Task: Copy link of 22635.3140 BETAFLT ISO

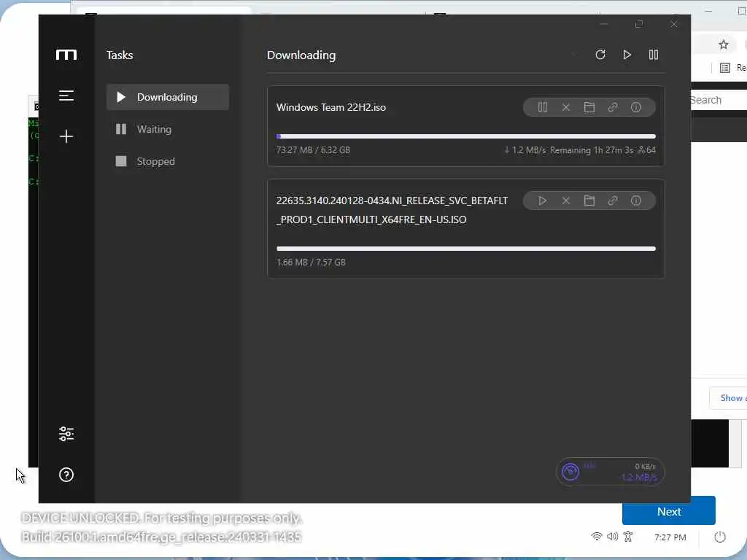Action: (x=613, y=201)
